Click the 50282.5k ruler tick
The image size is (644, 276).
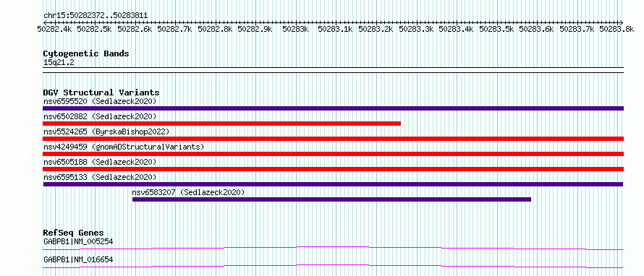[96, 29]
